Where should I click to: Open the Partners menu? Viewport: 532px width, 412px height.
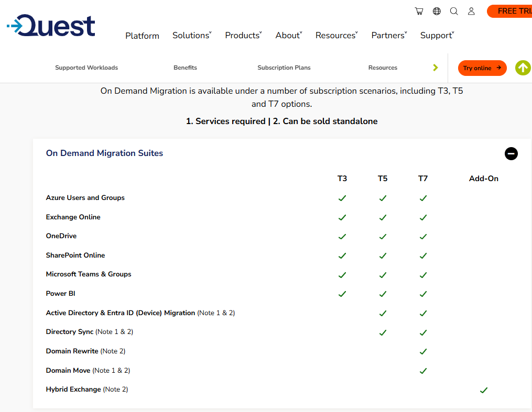(x=388, y=35)
